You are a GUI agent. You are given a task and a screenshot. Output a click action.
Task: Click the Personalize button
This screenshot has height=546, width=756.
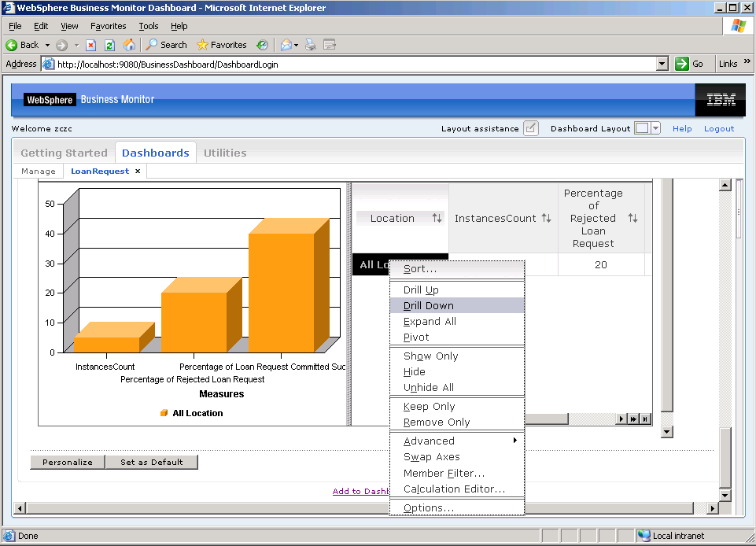[68, 462]
